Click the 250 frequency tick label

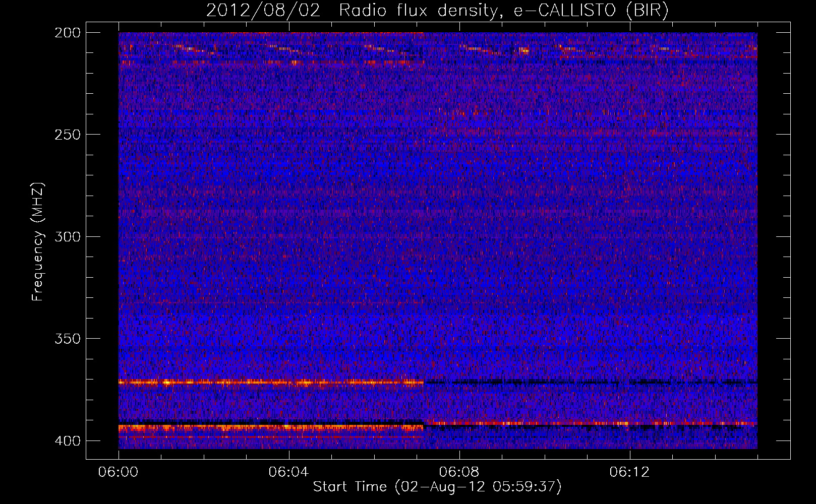pyautogui.click(x=68, y=135)
